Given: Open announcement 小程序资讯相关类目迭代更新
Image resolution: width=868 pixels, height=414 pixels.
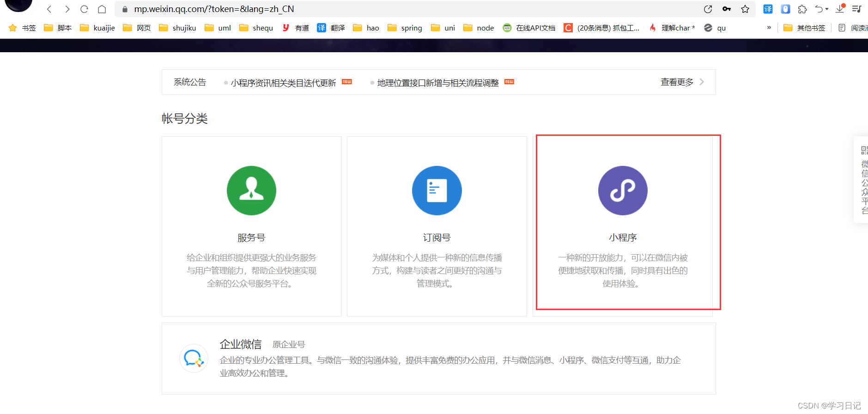Looking at the screenshot, I should tap(284, 83).
